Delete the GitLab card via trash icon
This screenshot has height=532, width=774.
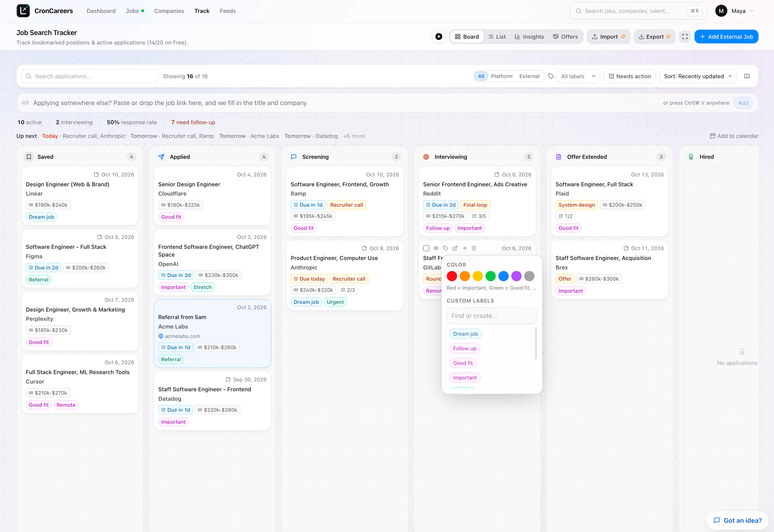pos(474,248)
